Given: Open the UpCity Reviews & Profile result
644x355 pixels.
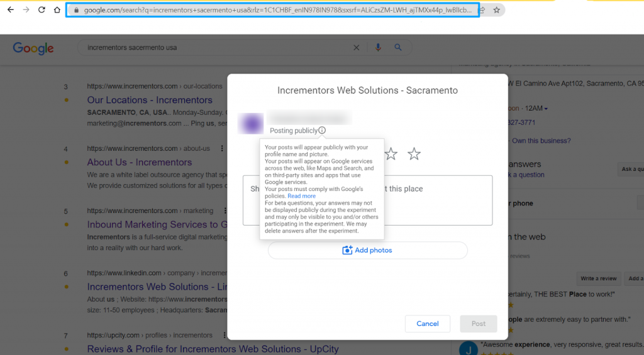Looking at the screenshot, I should coord(213,349).
